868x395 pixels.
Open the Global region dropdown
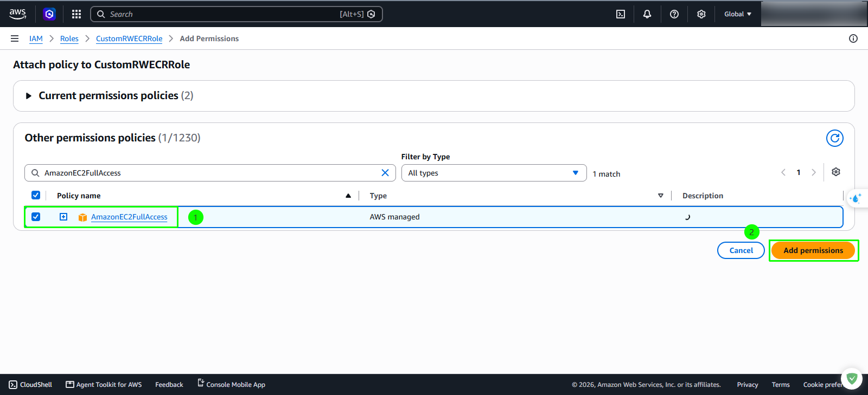(x=738, y=14)
